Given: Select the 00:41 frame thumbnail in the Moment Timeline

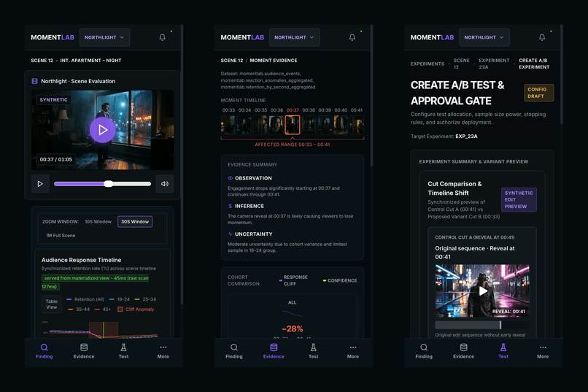Looking at the screenshot, I should pyautogui.click(x=357, y=125).
